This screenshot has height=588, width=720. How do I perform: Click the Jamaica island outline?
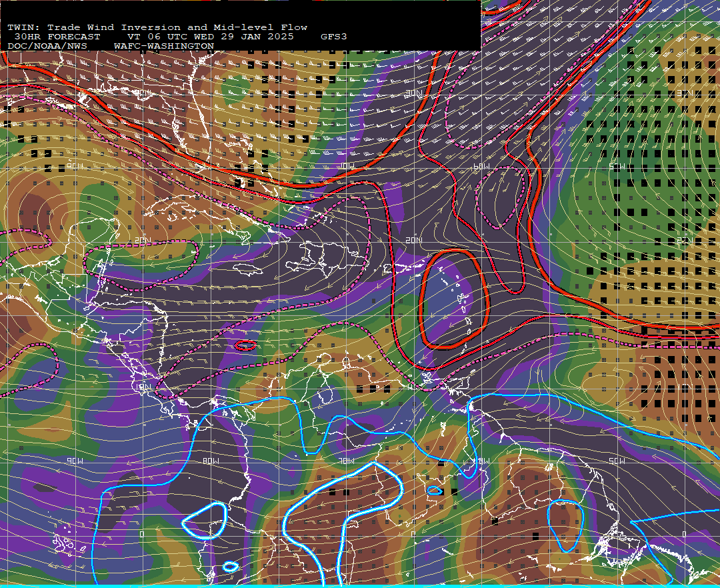247,269
